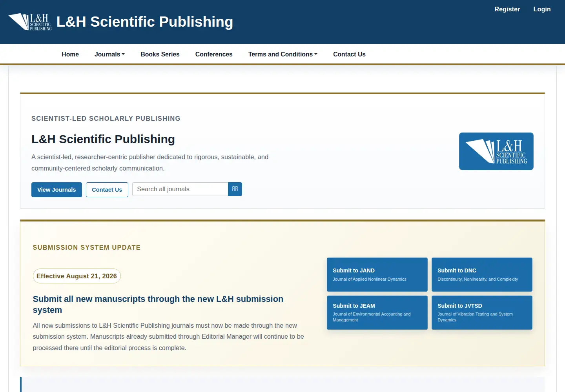Open the Conferences page

[214, 54]
